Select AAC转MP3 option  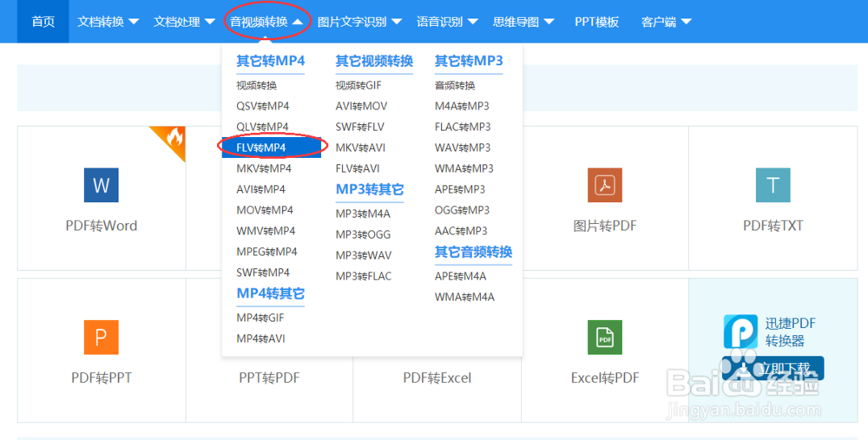click(461, 231)
